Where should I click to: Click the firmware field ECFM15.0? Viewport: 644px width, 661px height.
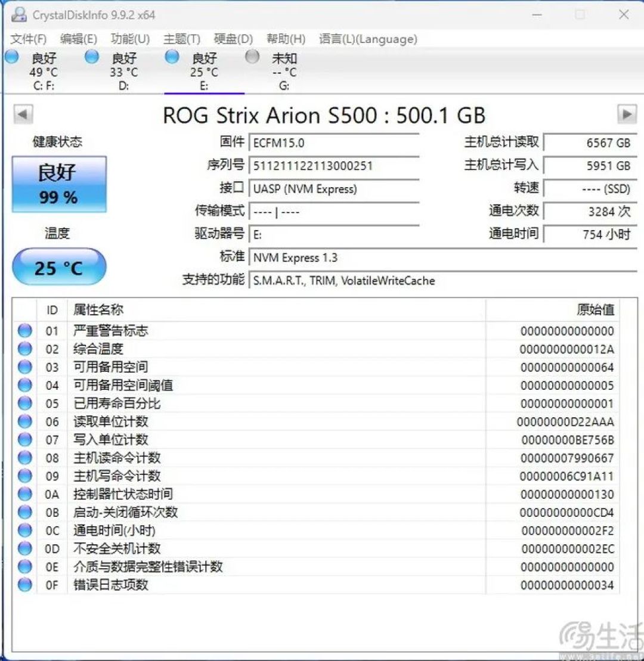(x=334, y=143)
